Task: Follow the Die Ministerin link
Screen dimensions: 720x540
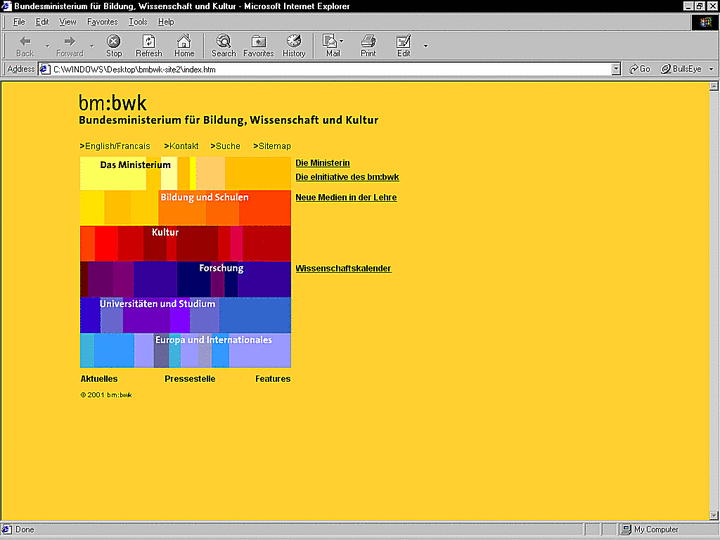Action: 322,163
